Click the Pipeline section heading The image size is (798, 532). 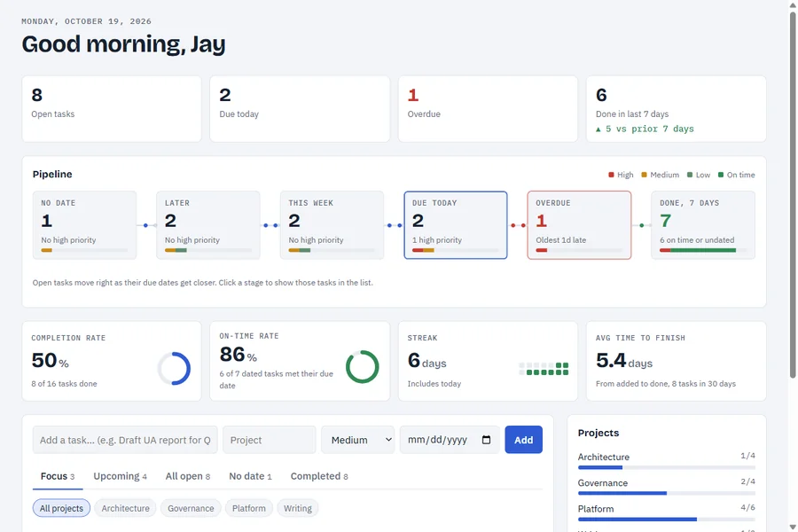point(52,174)
